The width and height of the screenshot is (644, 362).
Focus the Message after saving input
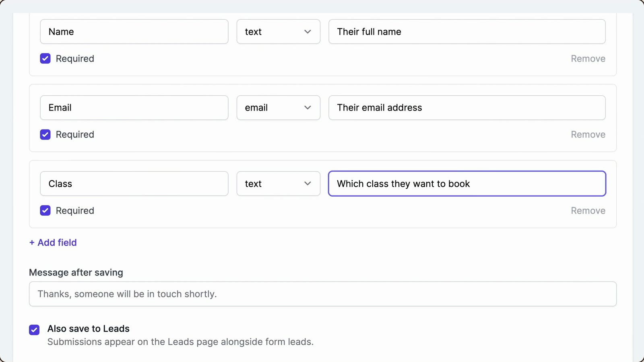tap(323, 294)
